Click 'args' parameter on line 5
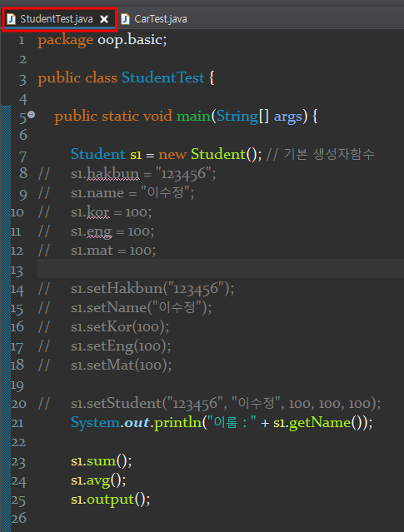 click(x=288, y=117)
